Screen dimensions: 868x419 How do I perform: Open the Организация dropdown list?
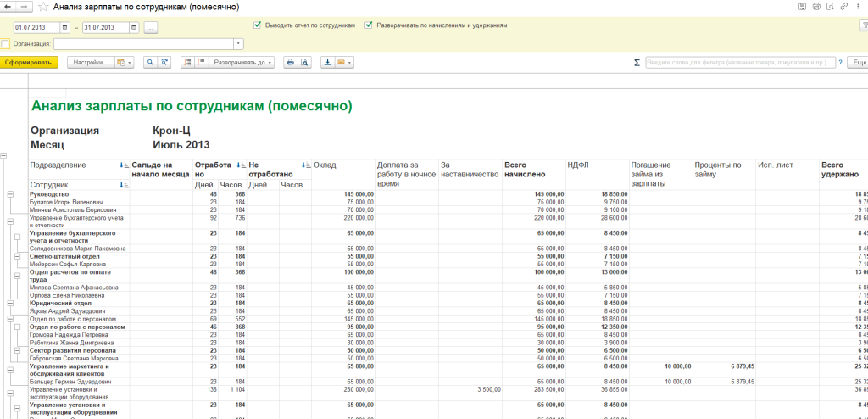point(238,43)
